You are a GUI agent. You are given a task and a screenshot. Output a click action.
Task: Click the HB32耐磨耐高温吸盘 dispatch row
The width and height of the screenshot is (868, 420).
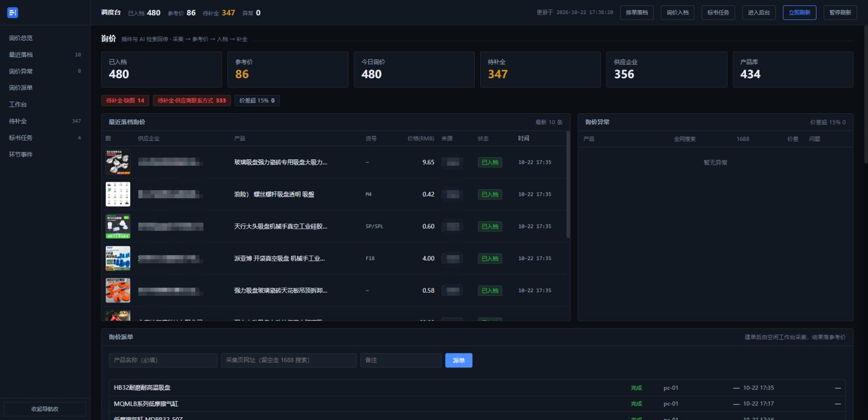(477, 387)
